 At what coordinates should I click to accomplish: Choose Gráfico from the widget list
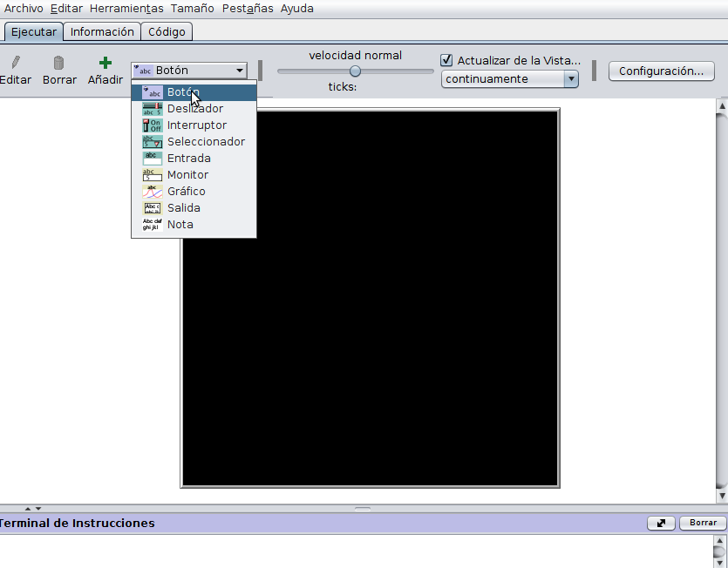[x=194, y=192]
